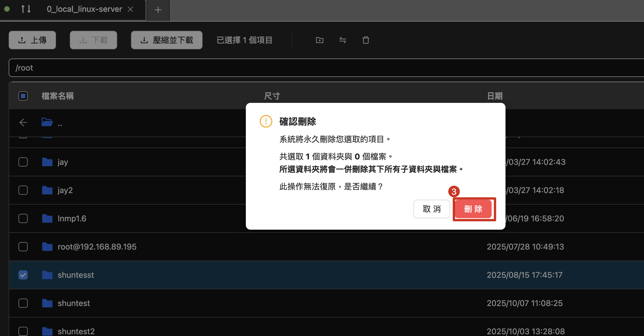
Task: Open the parent directory folder icon
Action: point(47,122)
